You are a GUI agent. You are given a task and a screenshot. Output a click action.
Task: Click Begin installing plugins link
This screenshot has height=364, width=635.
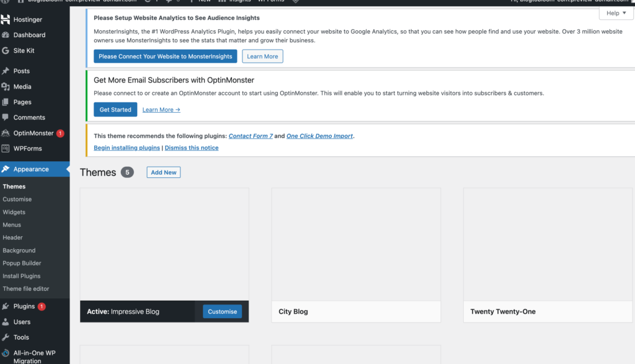[x=127, y=148]
